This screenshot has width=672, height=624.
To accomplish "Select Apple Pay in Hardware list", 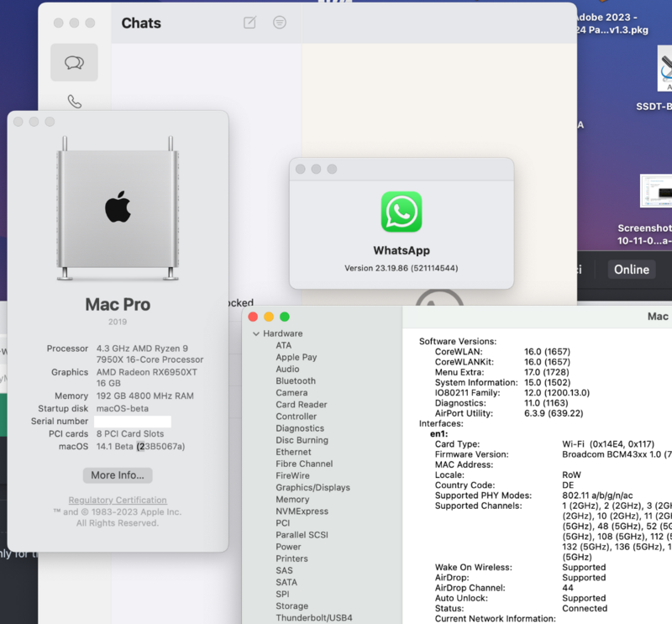I will coord(297,358).
